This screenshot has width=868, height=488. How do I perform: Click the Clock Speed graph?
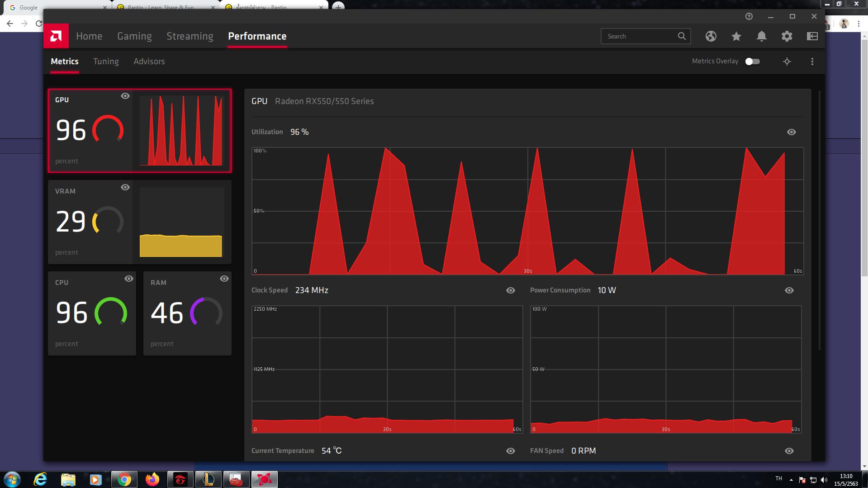click(x=387, y=369)
